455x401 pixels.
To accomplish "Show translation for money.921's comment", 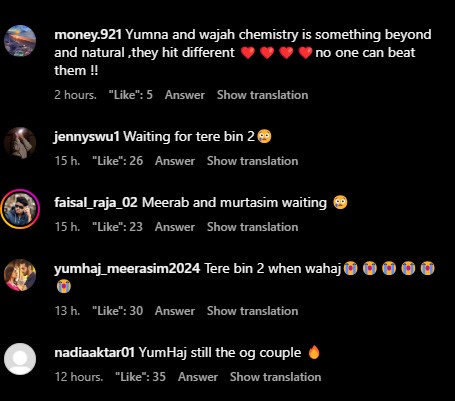I will click(262, 95).
